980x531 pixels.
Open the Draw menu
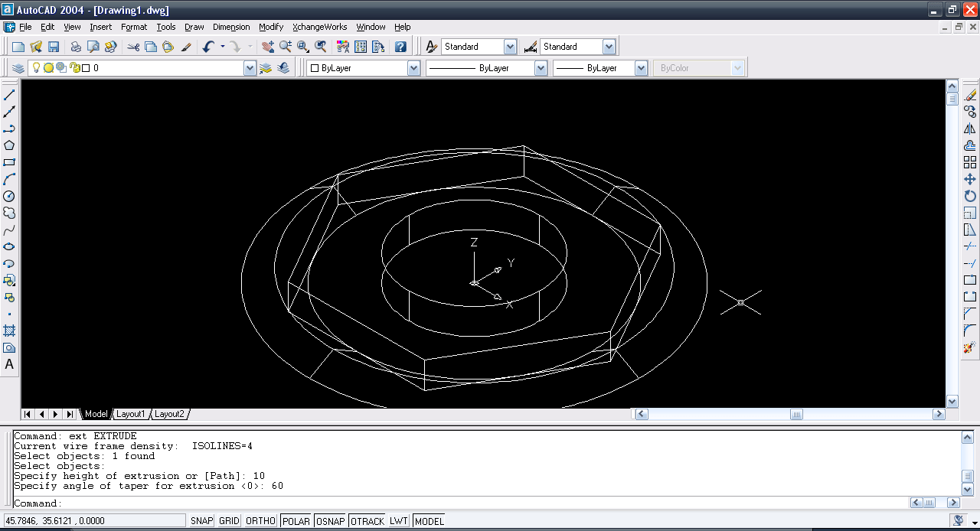(x=194, y=27)
